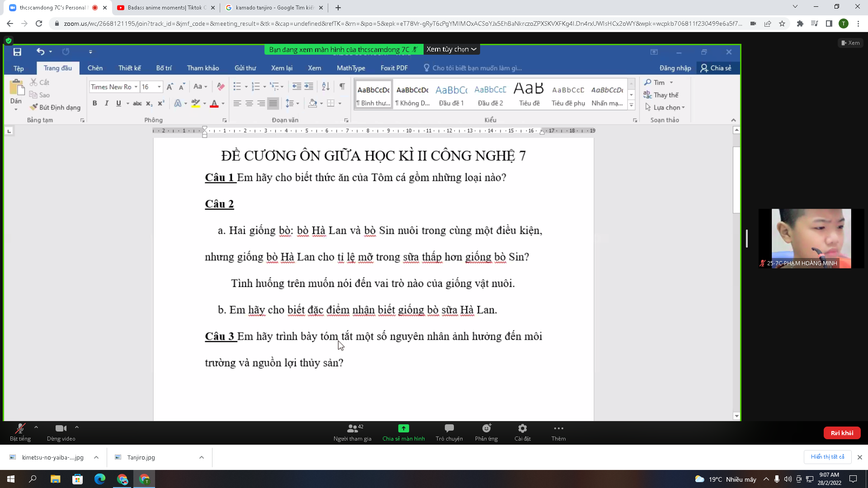Viewport: 868px width, 488px height.
Task: Switch to the Thiết kế (Design) tab
Action: (x=130, y=68)
